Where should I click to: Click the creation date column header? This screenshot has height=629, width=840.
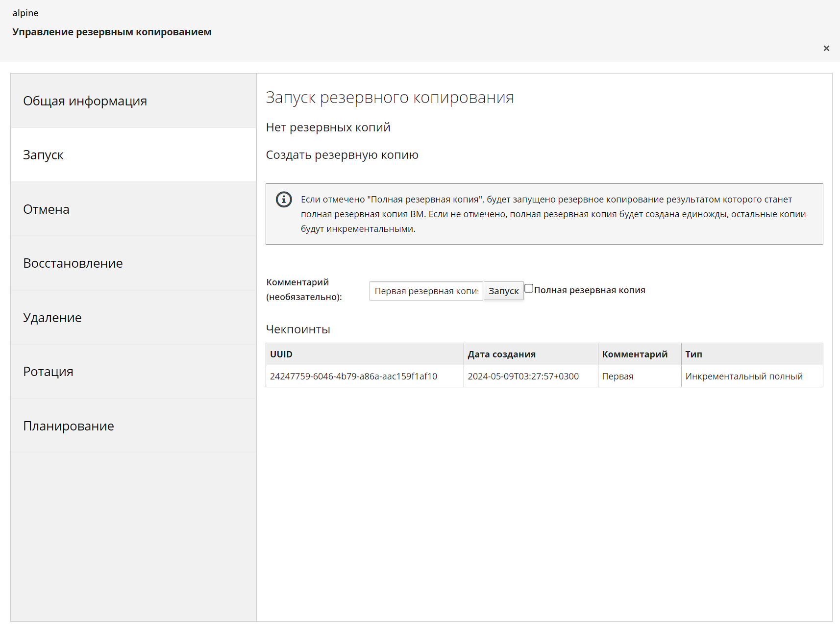pyautogui.click(x=501, y=354)
